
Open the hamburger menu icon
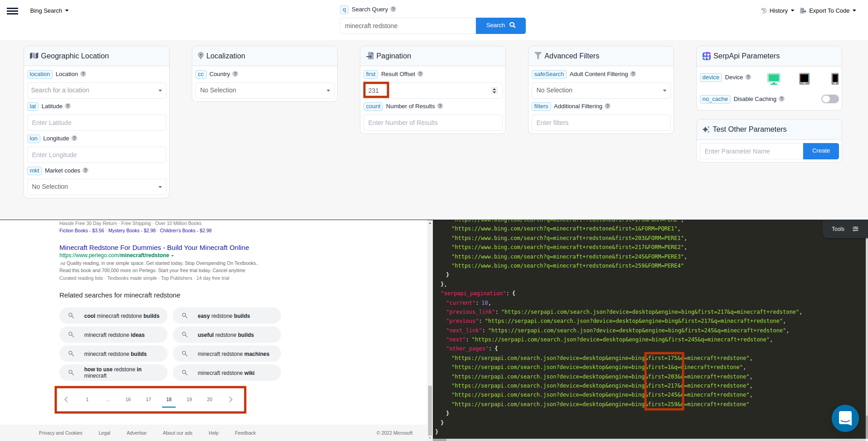(x=12, y=10)
